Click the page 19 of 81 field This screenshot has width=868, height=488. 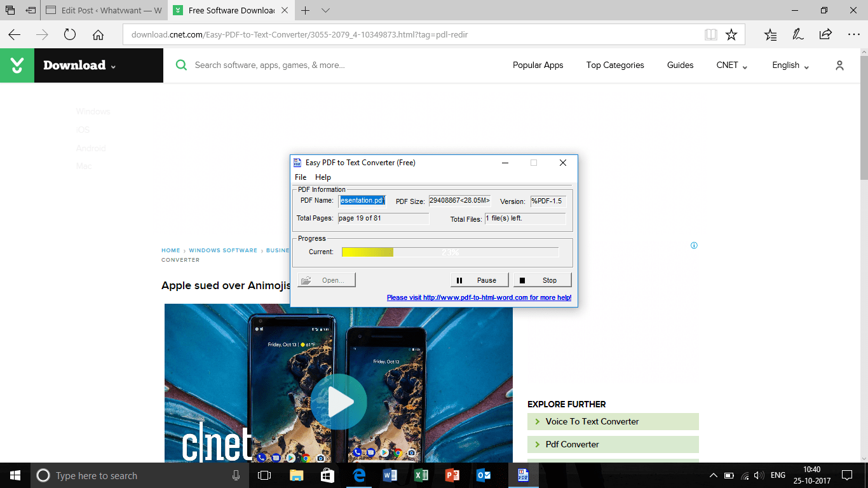pyautogui.click(x=383, y=219)
